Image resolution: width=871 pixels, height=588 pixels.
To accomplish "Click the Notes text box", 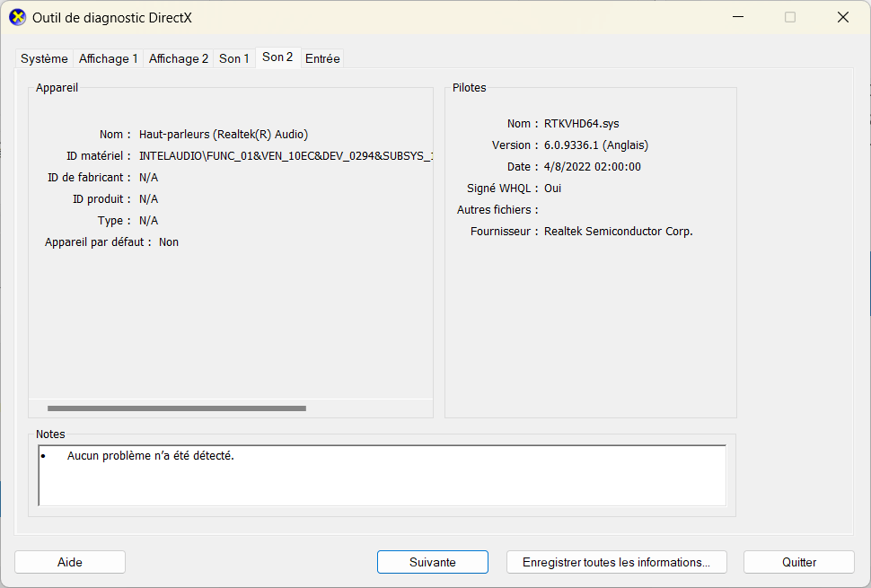I will click(x=383, y=475).
